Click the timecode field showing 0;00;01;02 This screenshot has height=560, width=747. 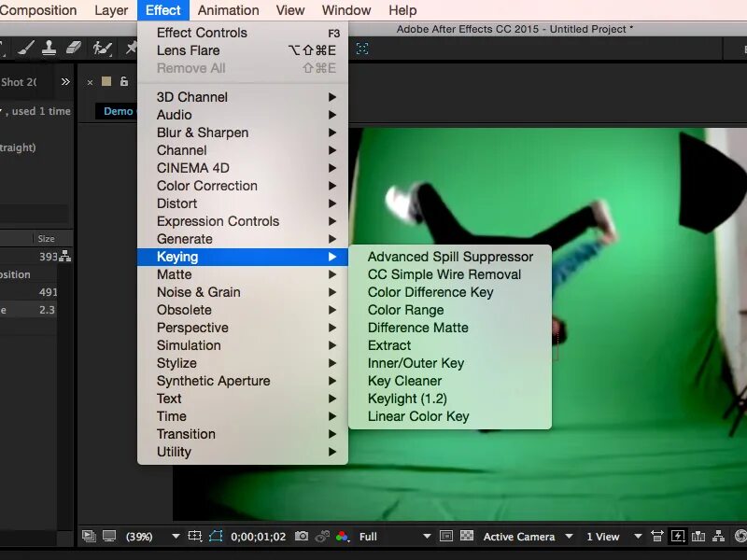point(257,536)
